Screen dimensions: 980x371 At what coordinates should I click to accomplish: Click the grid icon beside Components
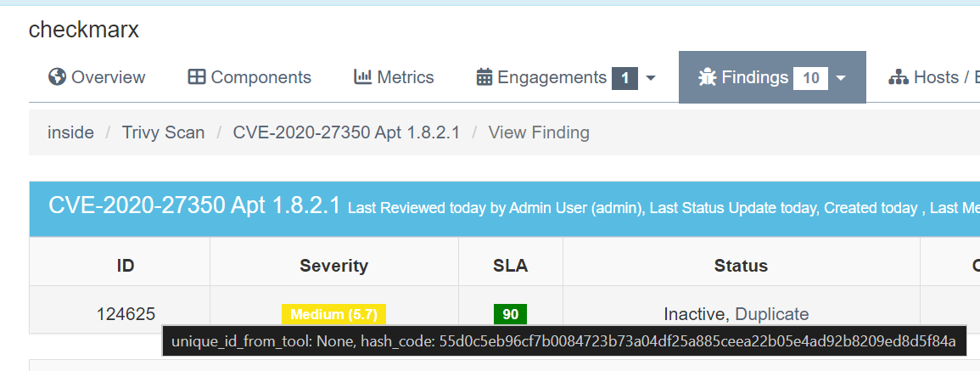click(196, 77)
